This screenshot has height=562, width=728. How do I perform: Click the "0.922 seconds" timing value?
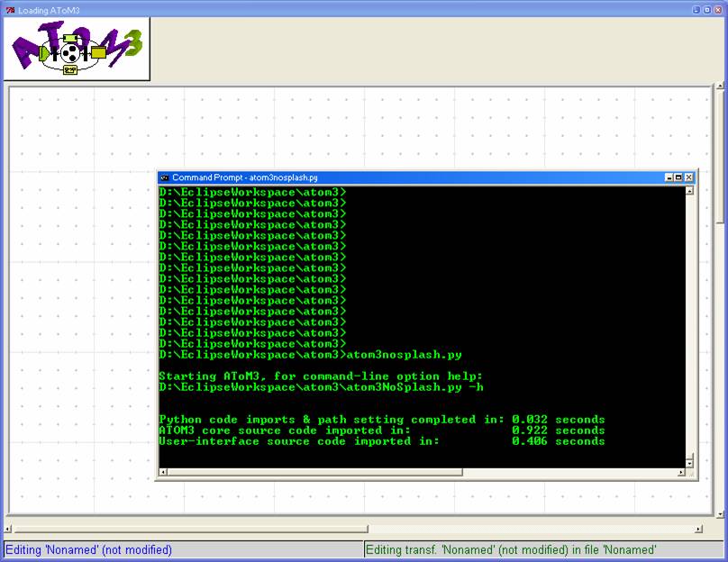[x=559, y=431]
